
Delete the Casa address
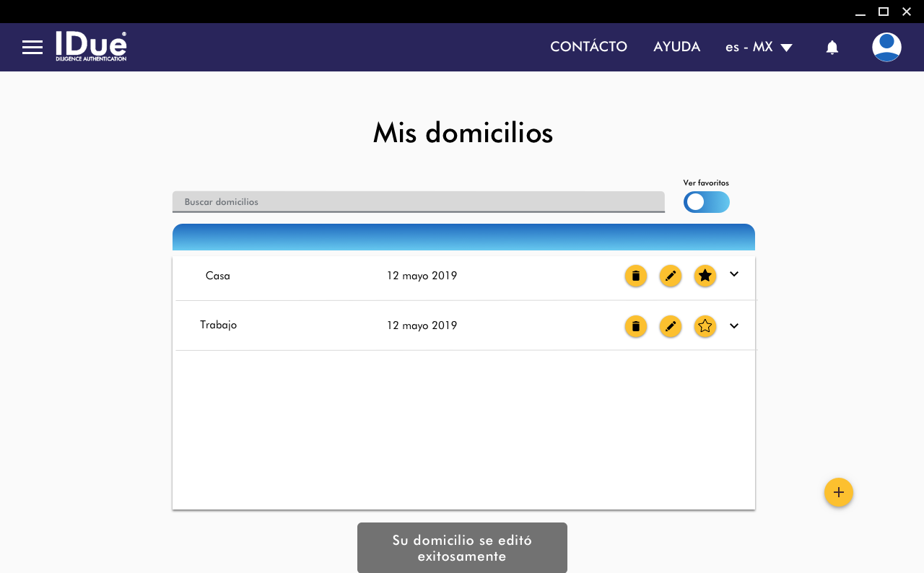pos(636,276)
